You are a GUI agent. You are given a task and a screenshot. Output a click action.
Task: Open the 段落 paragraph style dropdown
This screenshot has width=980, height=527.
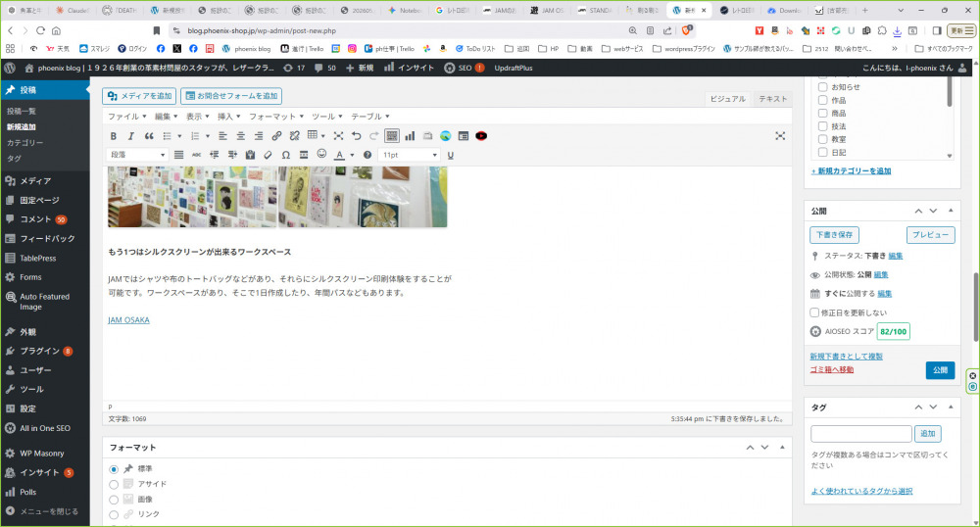pyautogui.click(x=137, y=155)
